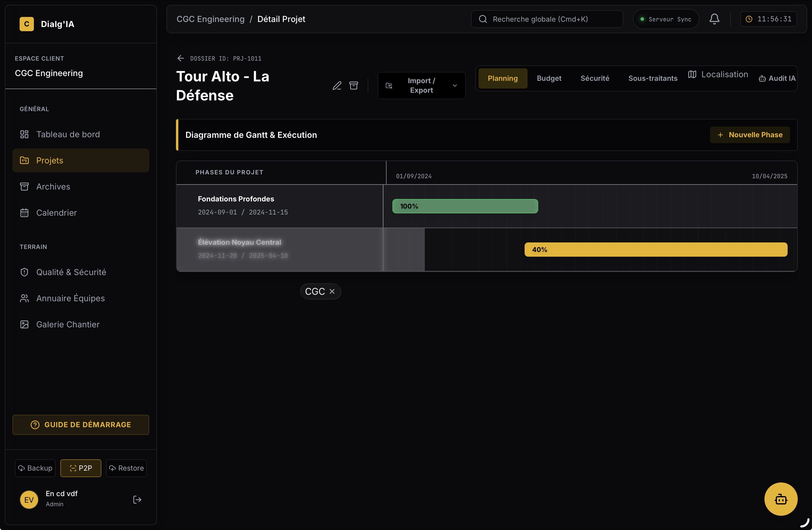Viewport: 812px width, 530px height.
Task: Open Annuaire Équipes from sidebar
Action: 70,298
